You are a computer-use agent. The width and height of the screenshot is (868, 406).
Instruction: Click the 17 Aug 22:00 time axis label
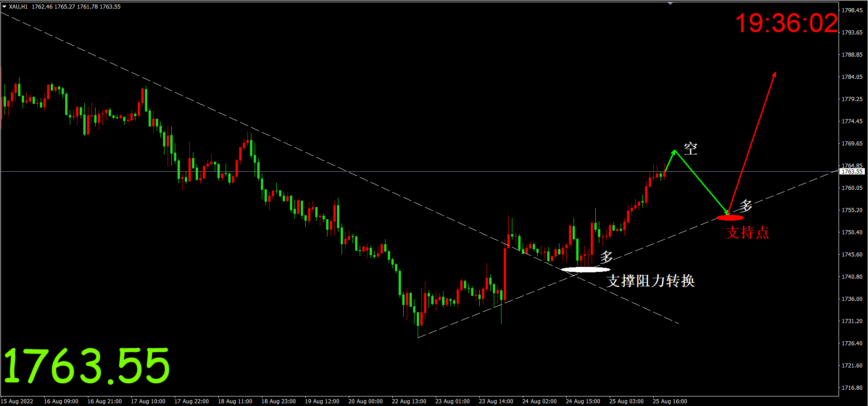point(192,401)
